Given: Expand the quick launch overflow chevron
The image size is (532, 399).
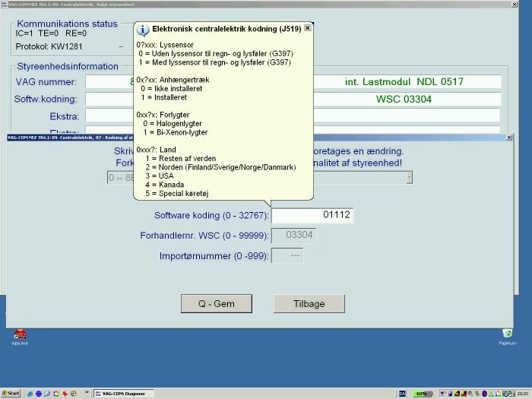Looking at the screenshot, I should (87, 394).
